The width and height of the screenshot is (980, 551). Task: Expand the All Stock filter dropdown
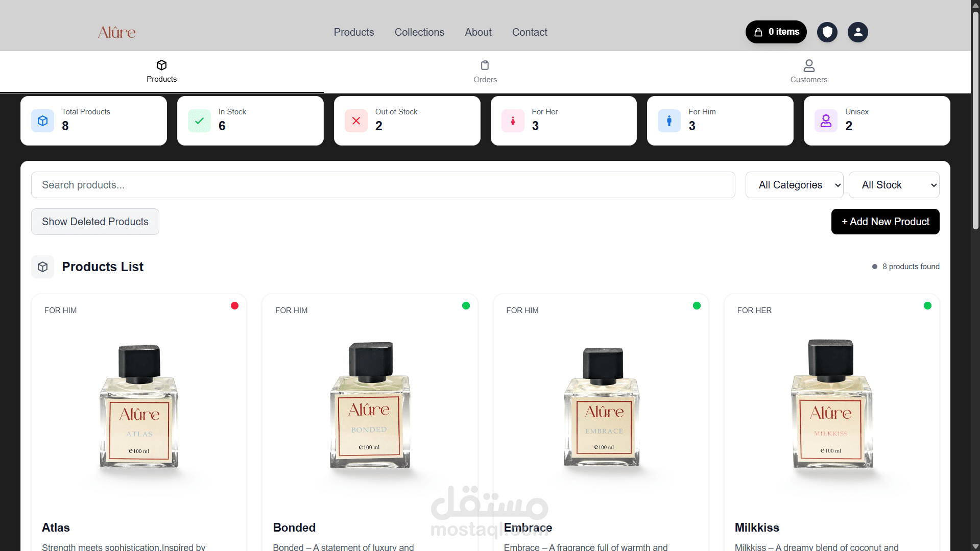coord(894,185)
